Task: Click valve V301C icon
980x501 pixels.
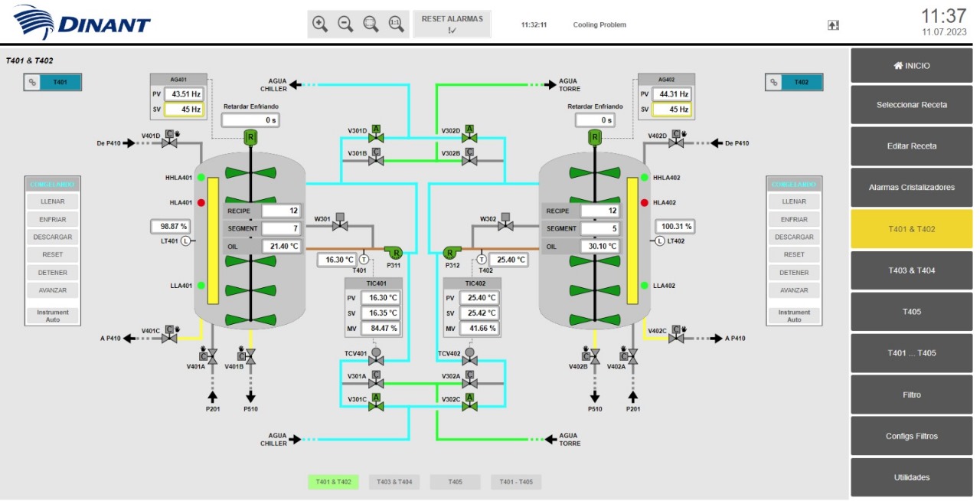Action: [x=376, y=402]
